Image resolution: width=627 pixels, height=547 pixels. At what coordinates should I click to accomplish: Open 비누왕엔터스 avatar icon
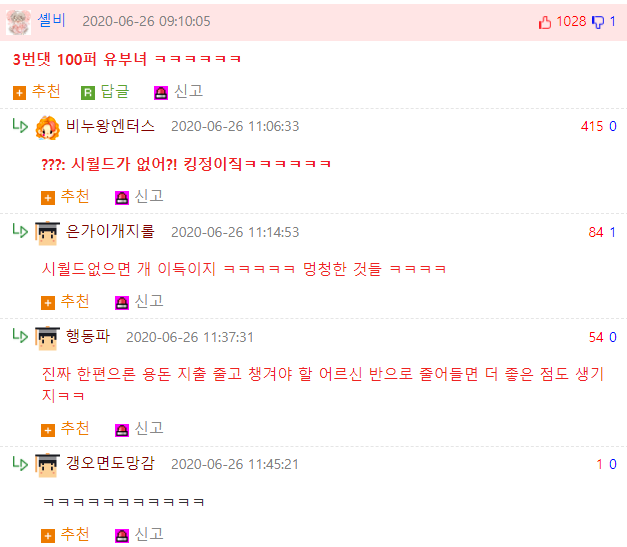[x=47, y=128]
